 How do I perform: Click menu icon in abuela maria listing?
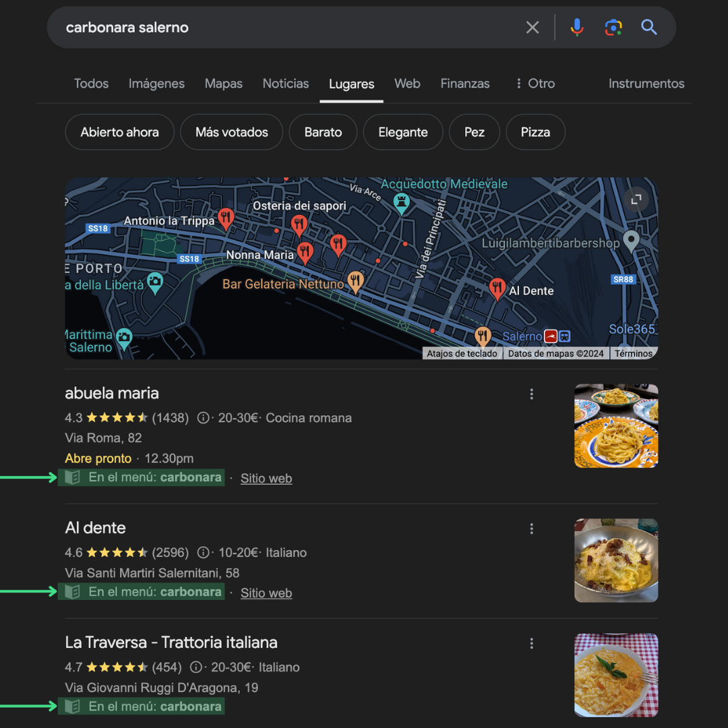[x=72, y=477]
